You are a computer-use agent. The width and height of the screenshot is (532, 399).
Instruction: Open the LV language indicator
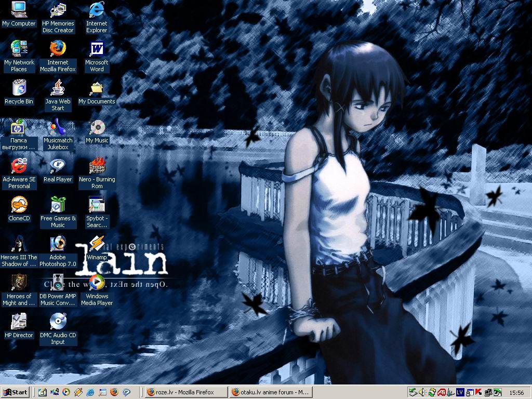tap(460, 393)
